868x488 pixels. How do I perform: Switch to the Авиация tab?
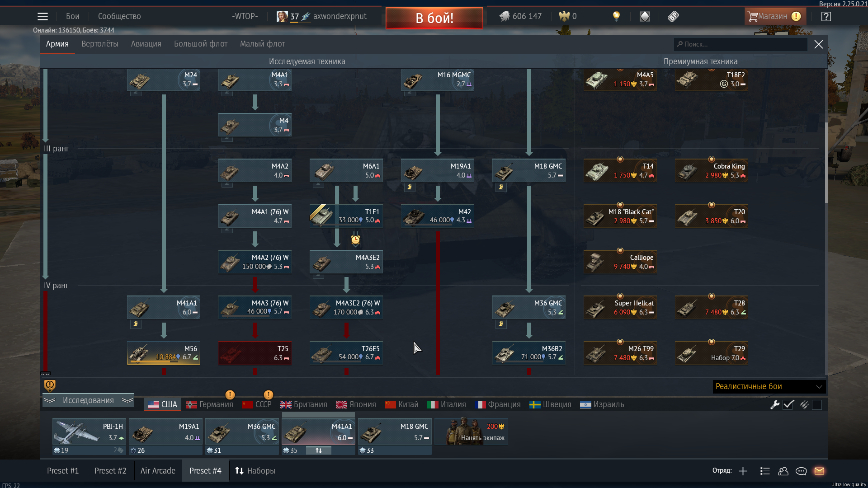click(146, 44)
